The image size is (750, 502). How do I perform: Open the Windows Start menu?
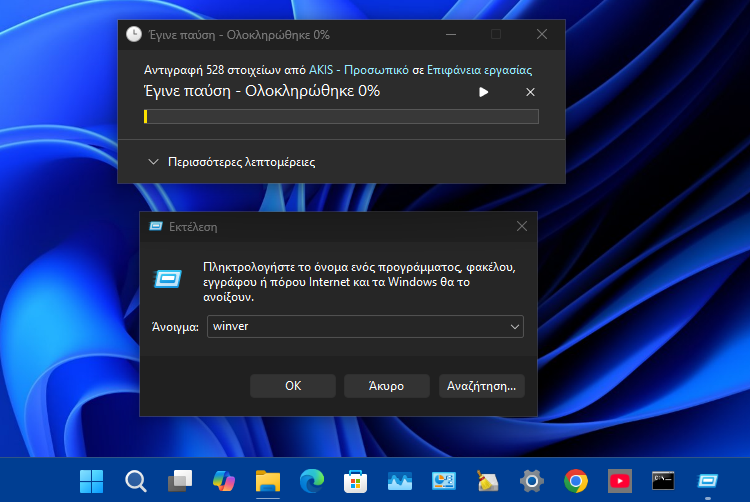(x=91, y=481)
